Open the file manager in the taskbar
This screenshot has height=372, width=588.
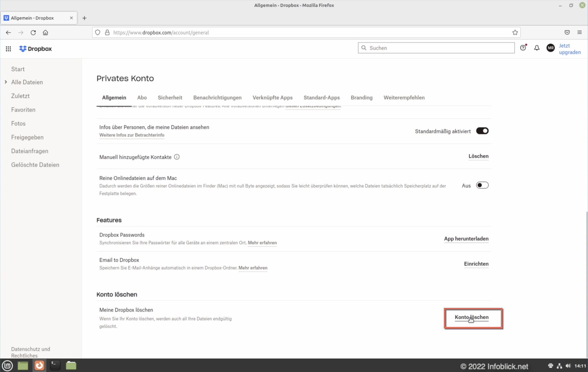[x=71, y=365]
